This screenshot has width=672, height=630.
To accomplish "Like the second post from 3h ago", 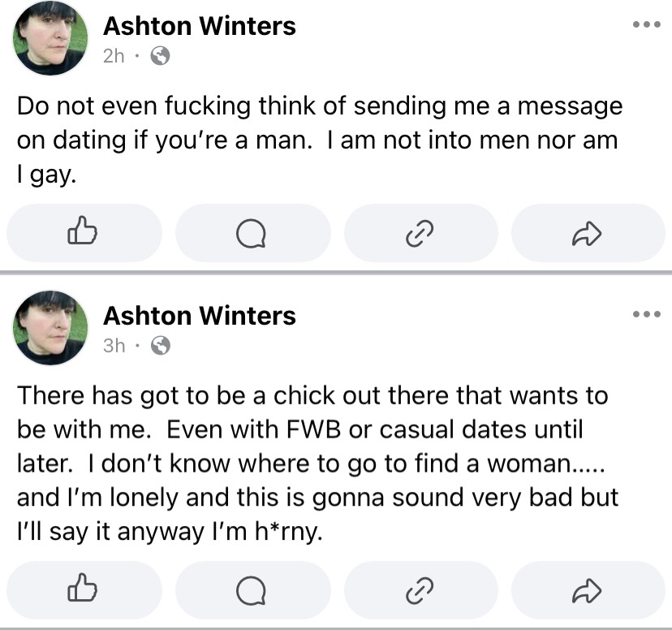I will (x=84, y=590).
